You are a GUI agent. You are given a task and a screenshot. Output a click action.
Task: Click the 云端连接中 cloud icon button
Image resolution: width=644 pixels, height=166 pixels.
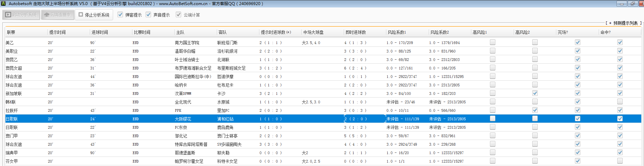58,15
